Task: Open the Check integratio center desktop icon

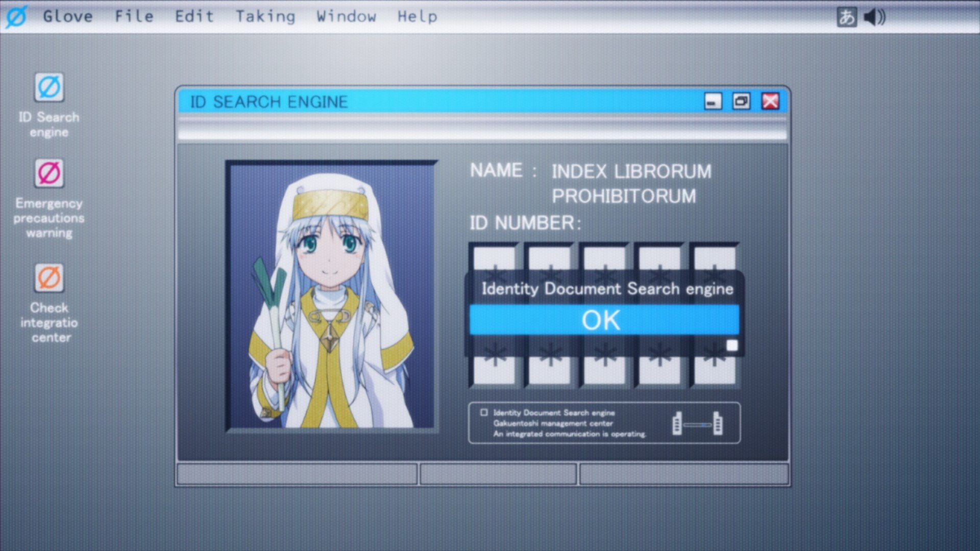Action: 49,278
